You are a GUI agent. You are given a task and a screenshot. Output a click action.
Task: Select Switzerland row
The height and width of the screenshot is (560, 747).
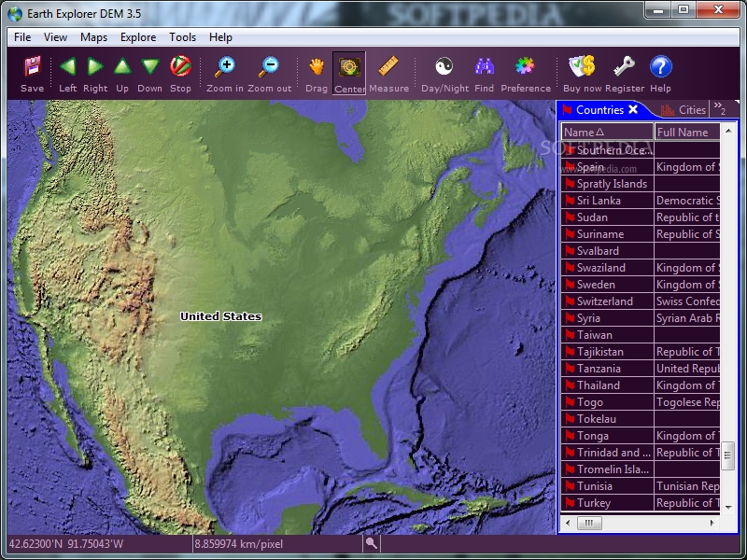[x=641, y=301]
